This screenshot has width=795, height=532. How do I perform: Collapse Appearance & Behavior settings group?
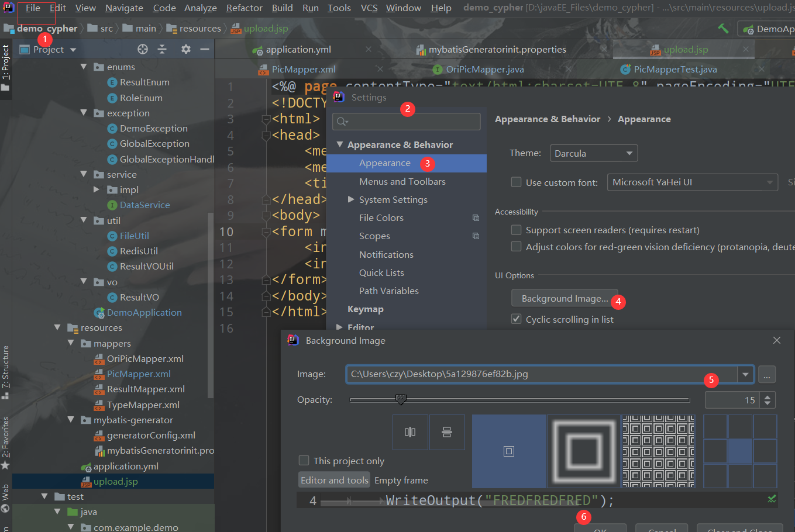pos(340,144)
